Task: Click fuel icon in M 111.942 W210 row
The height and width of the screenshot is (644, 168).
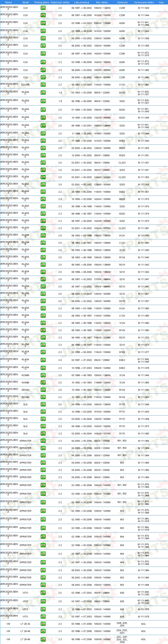Action: (43, 264)
